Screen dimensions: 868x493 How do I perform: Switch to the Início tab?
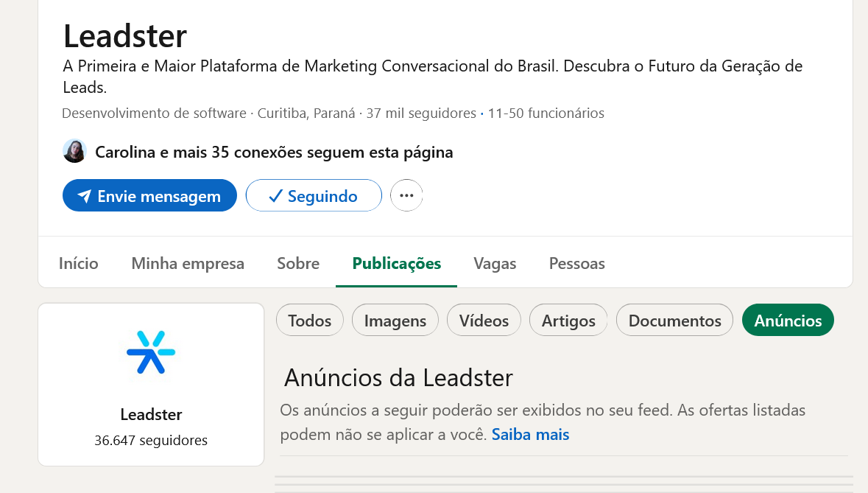point(79,263)
